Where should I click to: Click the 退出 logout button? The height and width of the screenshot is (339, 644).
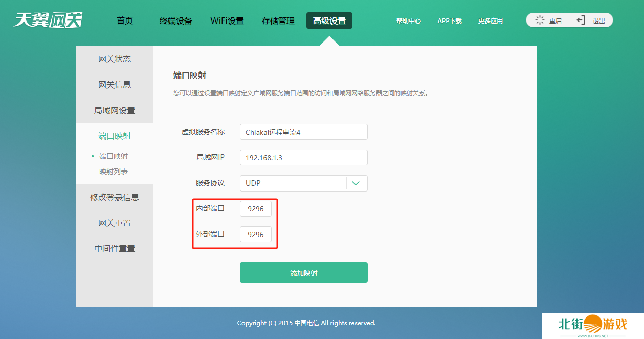click(591, 20)
